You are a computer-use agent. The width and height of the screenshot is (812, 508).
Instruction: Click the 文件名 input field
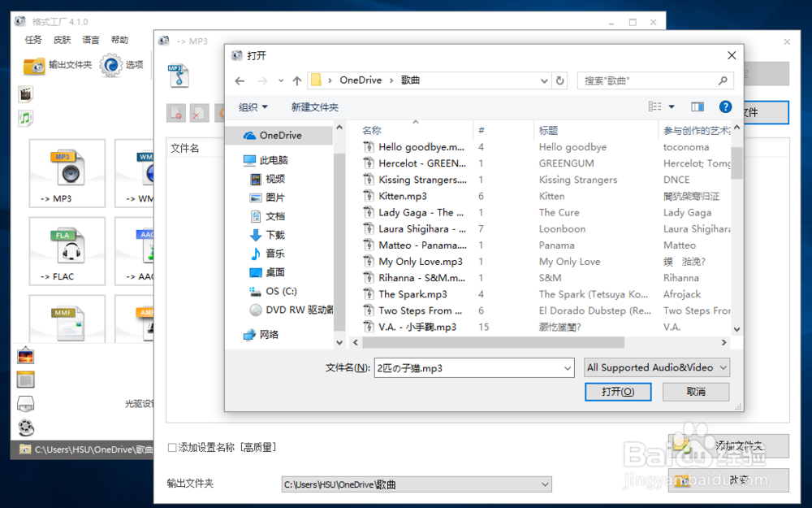tap(469, 368)
